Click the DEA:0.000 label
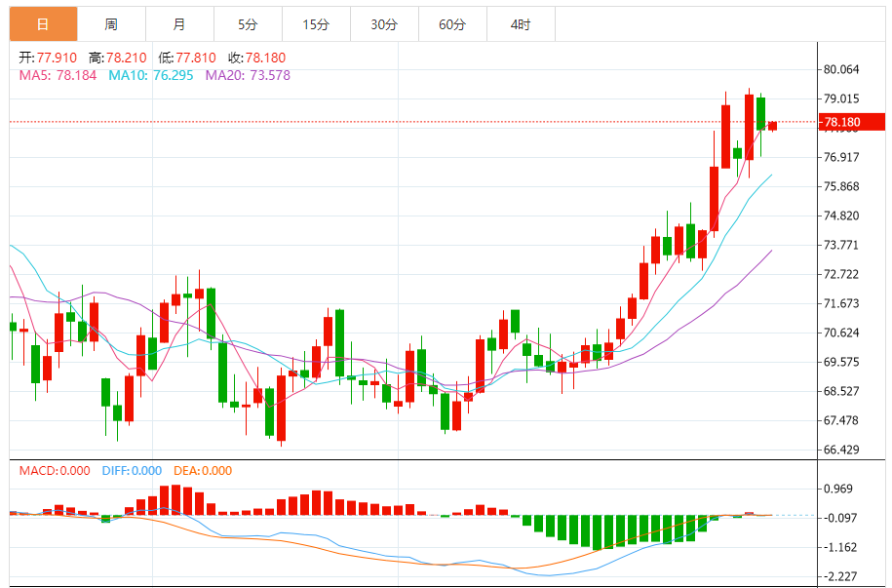 203,471
